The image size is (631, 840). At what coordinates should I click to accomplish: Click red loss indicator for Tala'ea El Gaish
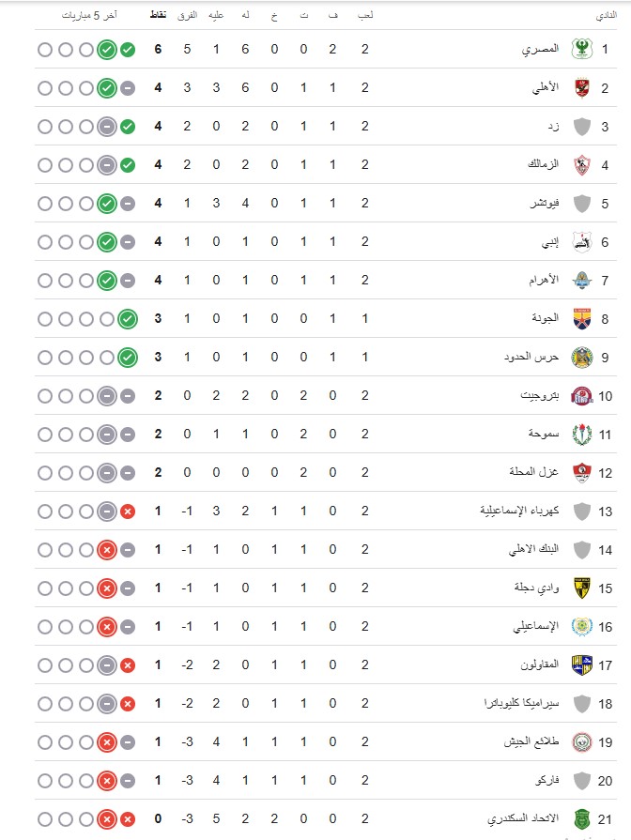[x=107, y=742]
